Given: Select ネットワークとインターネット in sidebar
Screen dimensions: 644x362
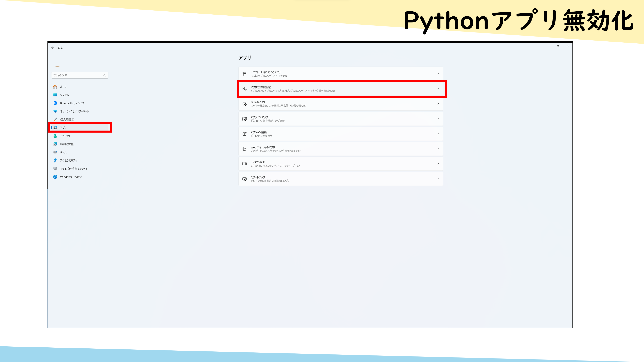Looking at the screenshot, I should pyautogui.click(x=80, y=111).
